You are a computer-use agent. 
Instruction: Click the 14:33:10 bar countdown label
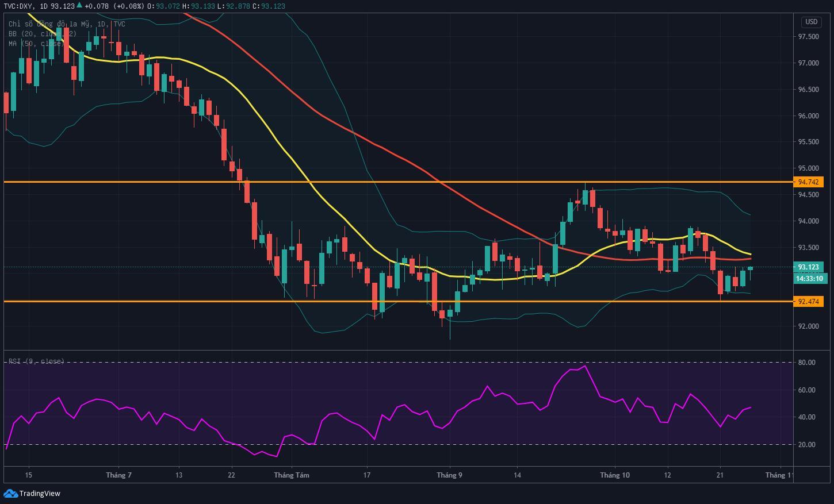pyautogui.click(x=809, y=279)
